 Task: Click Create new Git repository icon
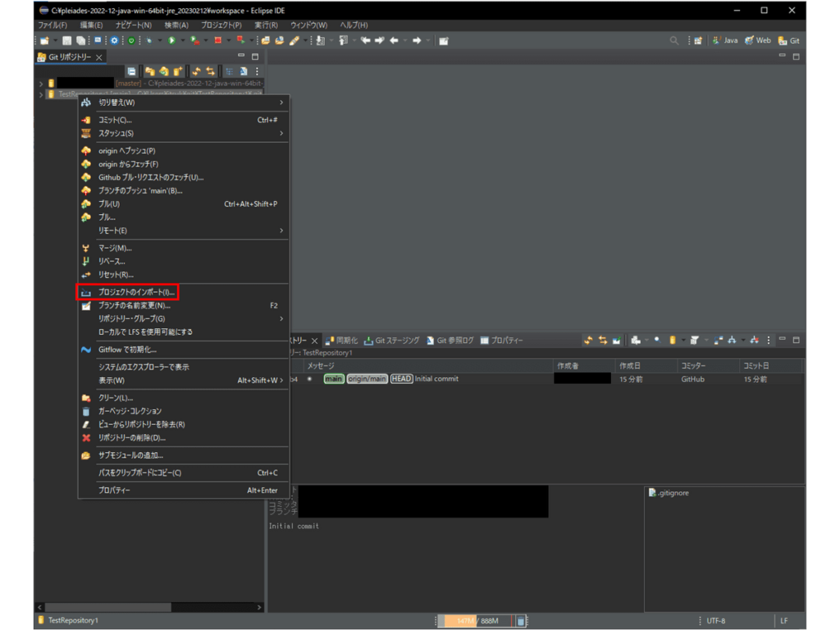pos(178,72)
